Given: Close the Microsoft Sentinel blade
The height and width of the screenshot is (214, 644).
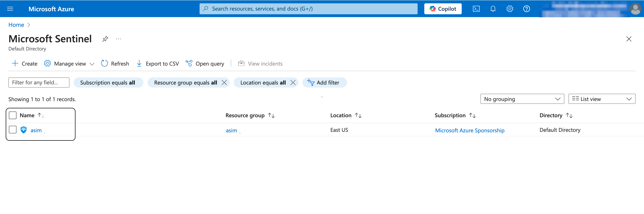Looking at the screenshot, I should 629,39.
